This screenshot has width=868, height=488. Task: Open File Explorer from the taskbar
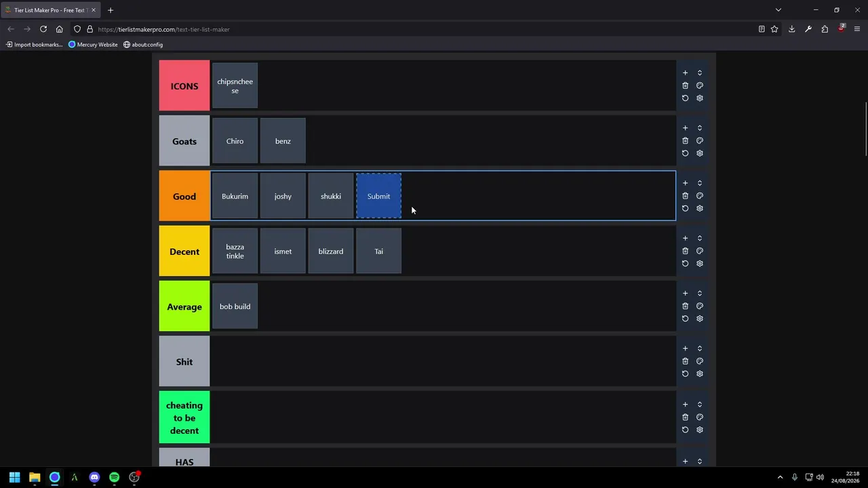(35, 477)
